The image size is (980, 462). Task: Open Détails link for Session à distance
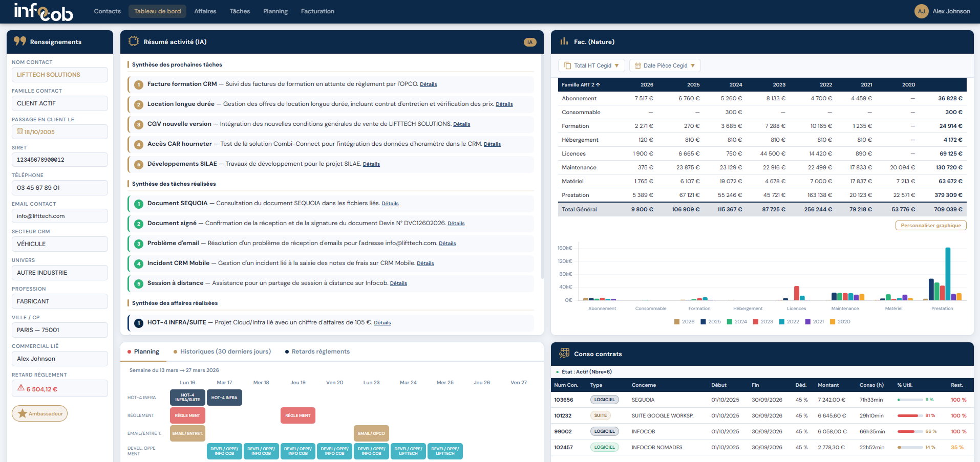[x=398, y=283]
